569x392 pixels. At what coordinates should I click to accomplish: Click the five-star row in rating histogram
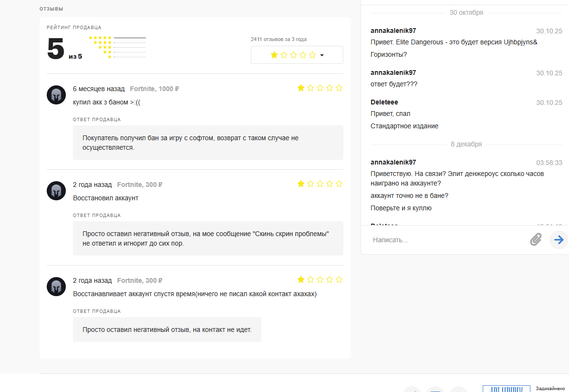pos(117,38)
